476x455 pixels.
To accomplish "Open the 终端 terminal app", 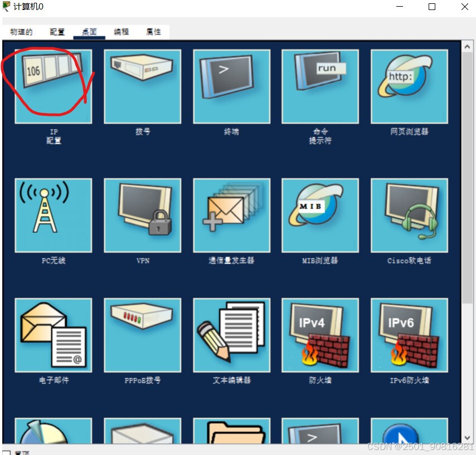I will [232, 86].
